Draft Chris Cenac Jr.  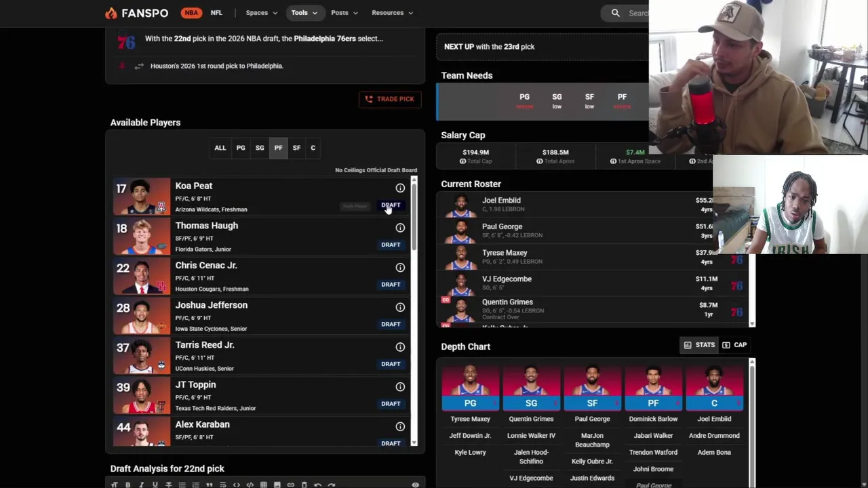(391, 285)
